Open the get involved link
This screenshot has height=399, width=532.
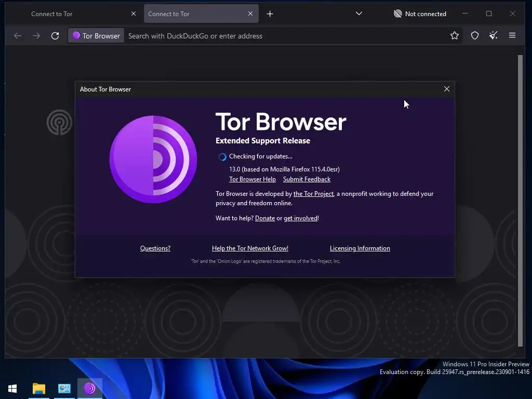click(300, 218)
